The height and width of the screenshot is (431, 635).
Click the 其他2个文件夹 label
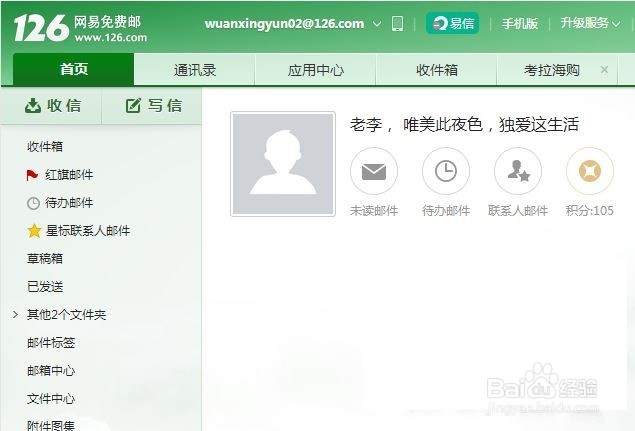[x=66, y=314]
